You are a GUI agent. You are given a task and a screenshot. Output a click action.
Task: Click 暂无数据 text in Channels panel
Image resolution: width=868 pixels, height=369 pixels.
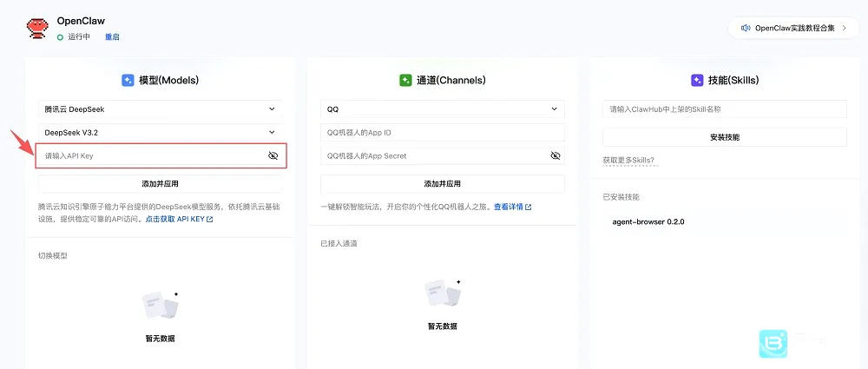443,326
